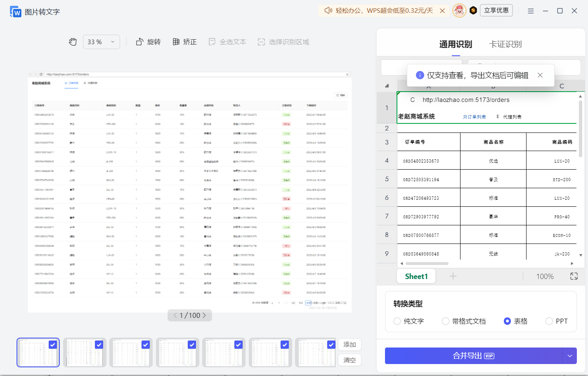The height and width of the screenshot is (376, 588).
Task: Click the 清空 button
Action: (349, 360)
